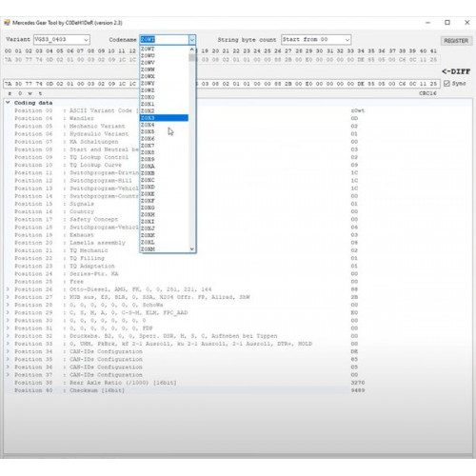The image size is (476, 476).
Task: Pick Z0XK in the codename list
Action: (164, 235)
